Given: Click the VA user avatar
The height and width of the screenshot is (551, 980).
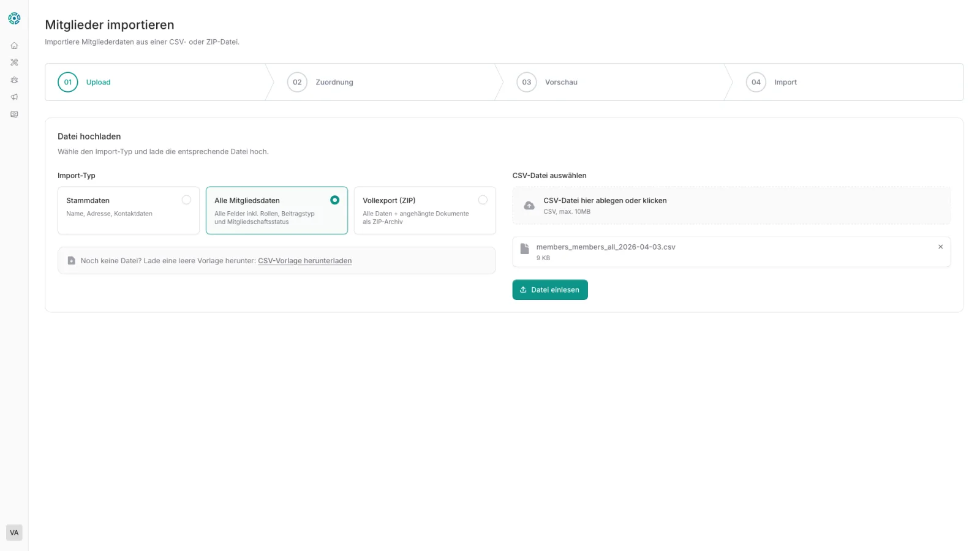Looking at the screenshot, I should tap(14, 533).
